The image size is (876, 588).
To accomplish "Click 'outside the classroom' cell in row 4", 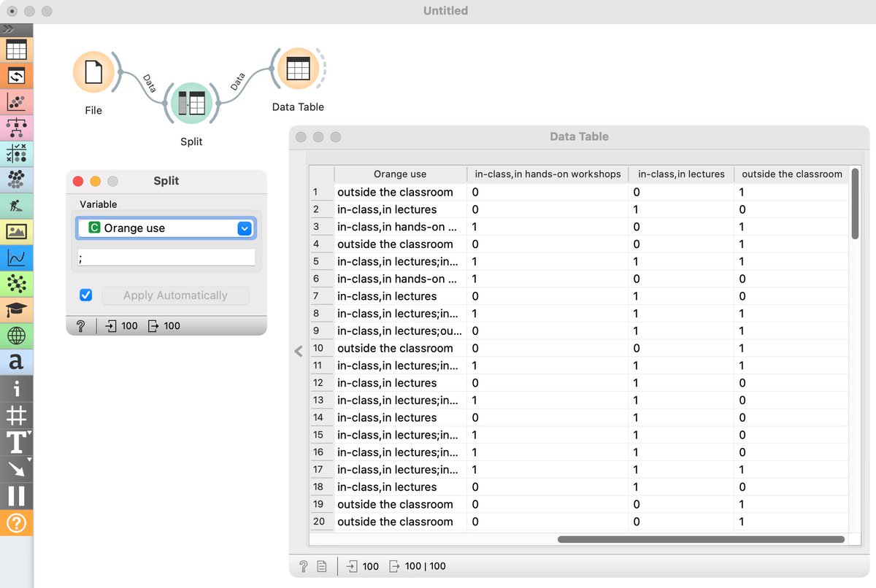I will coord(400,244).
